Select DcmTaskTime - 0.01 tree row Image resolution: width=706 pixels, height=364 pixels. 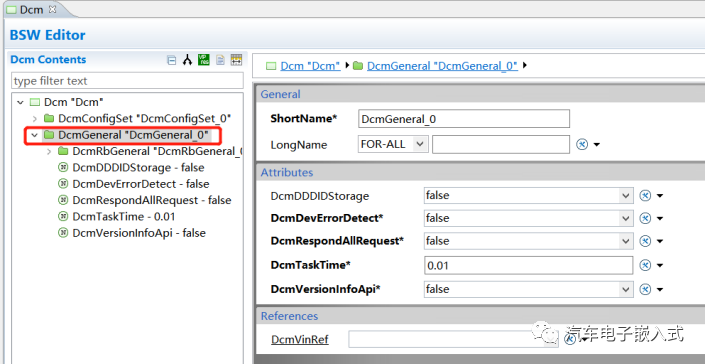124,216
